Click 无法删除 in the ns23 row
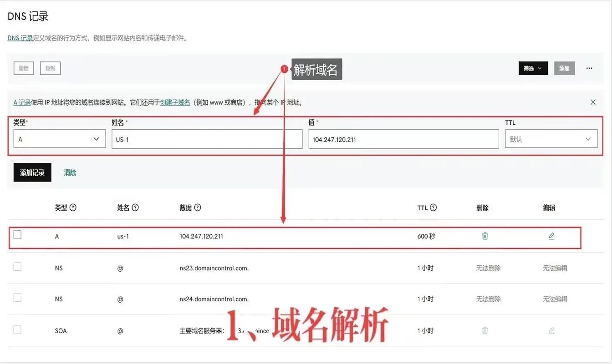 [489, 268]
